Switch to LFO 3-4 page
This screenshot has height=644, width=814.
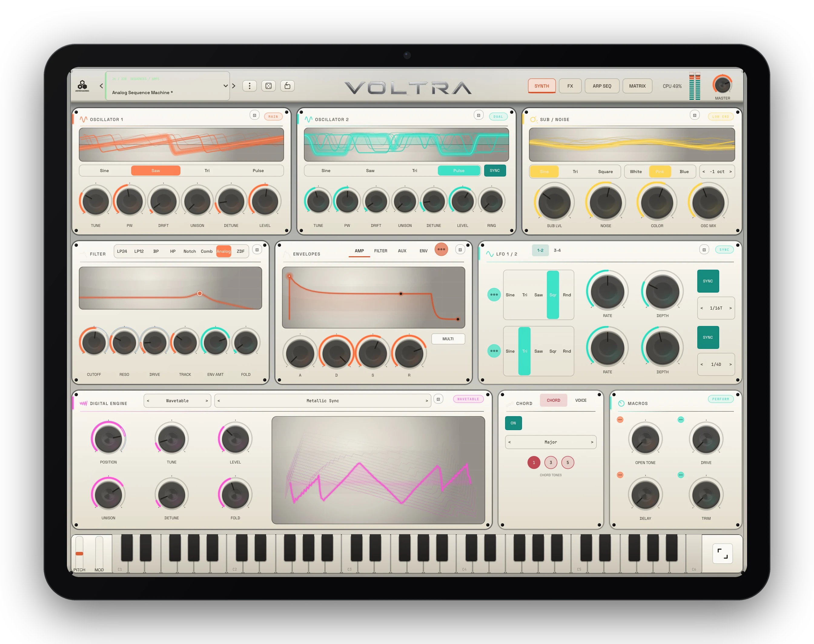point(558,251)
